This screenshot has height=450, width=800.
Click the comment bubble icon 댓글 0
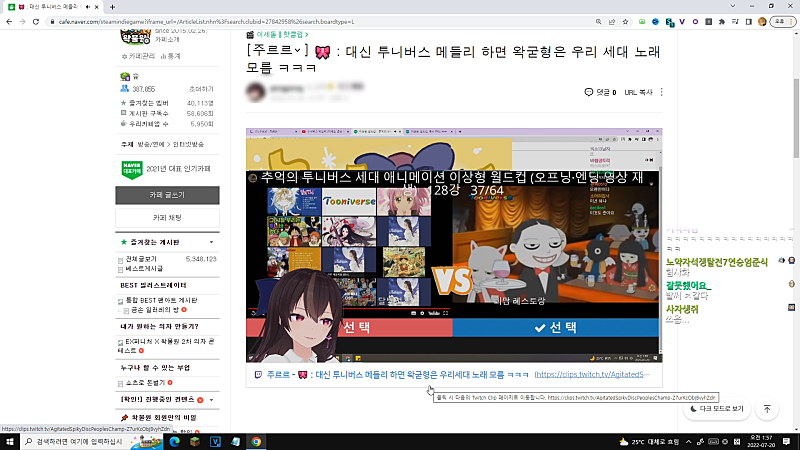point(600,92)
